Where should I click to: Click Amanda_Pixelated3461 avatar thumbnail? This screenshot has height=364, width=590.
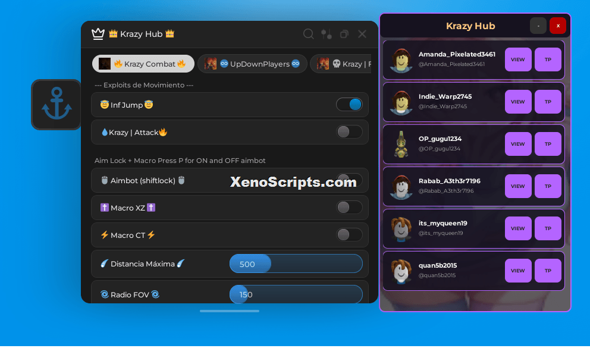401,60
